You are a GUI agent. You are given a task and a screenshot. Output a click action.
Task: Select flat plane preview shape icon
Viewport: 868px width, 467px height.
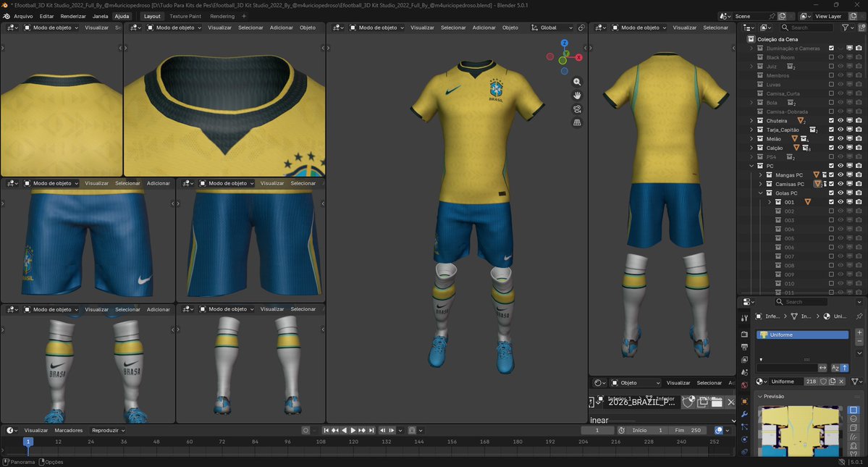pos(854,410)
